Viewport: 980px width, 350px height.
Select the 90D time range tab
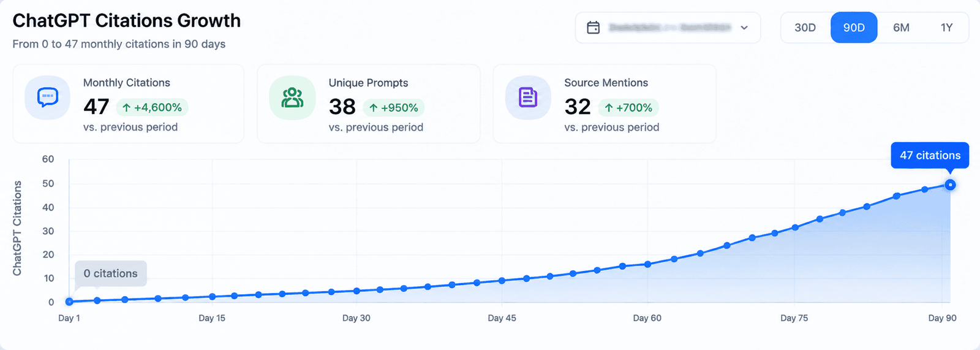854,28
